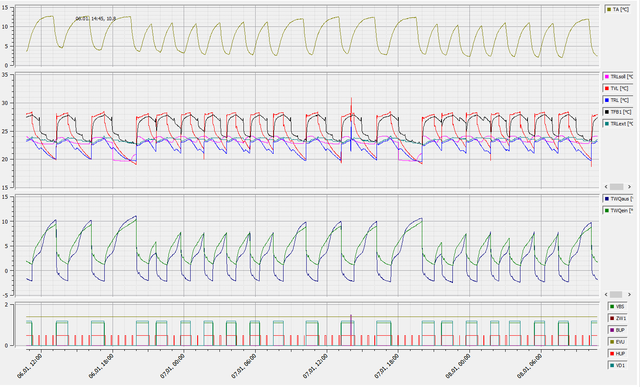Click the '07.01, 12:00' time axis label
Image resolution: width=640 pixels, height=387 pixels.
[x=316, y=366]
